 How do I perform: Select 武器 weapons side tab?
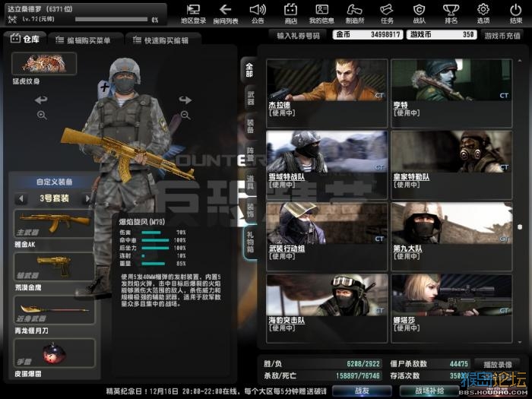click(x=250, y=98)
